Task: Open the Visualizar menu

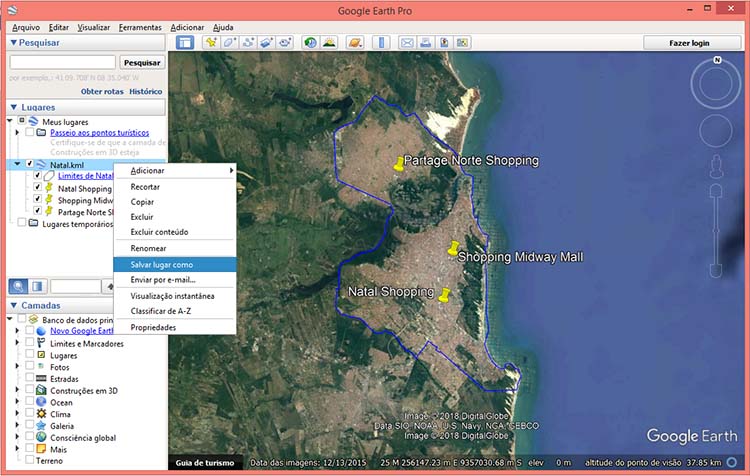Action: coord(94,27)
